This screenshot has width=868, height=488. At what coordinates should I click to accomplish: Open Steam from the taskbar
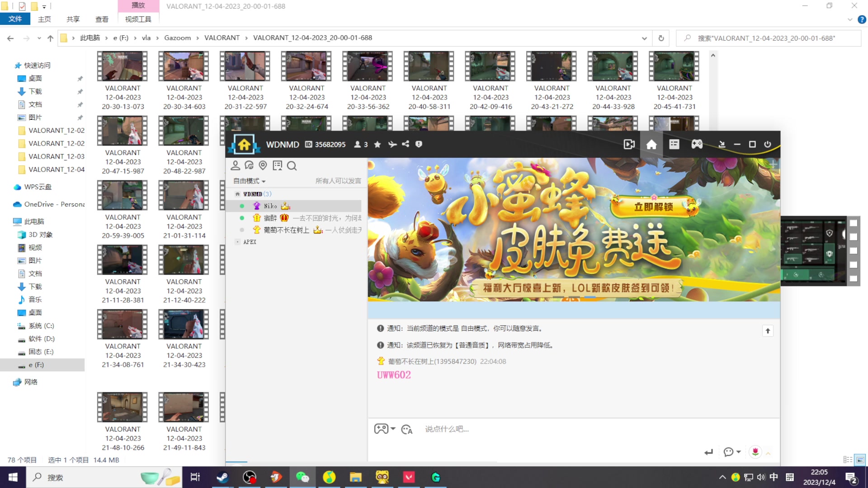pos(222,477)
